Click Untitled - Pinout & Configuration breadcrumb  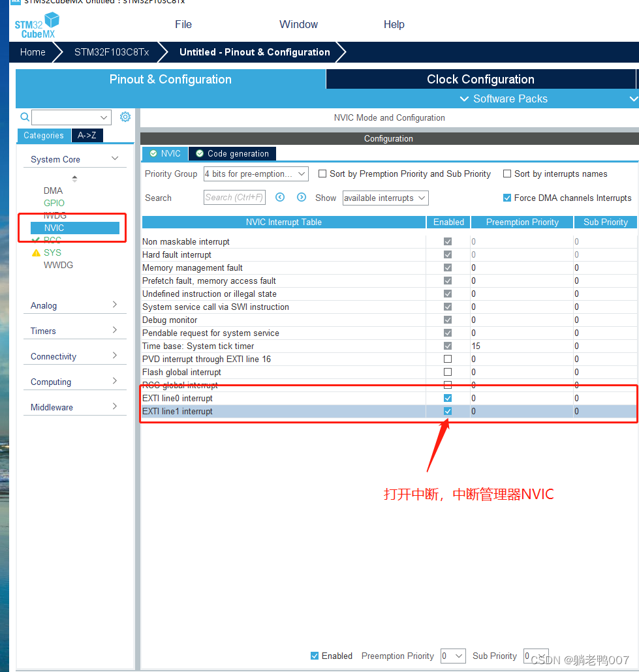pos(255,52)
